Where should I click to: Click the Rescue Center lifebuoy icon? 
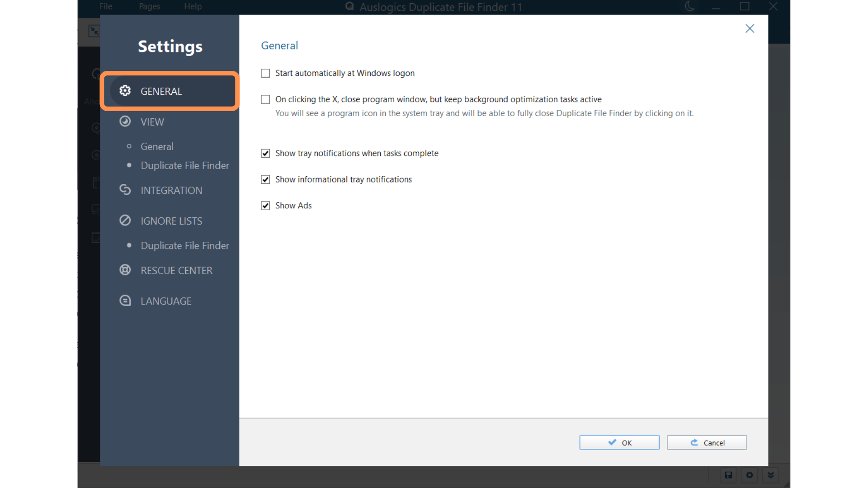pyautogui.click(x=125, y=270)
